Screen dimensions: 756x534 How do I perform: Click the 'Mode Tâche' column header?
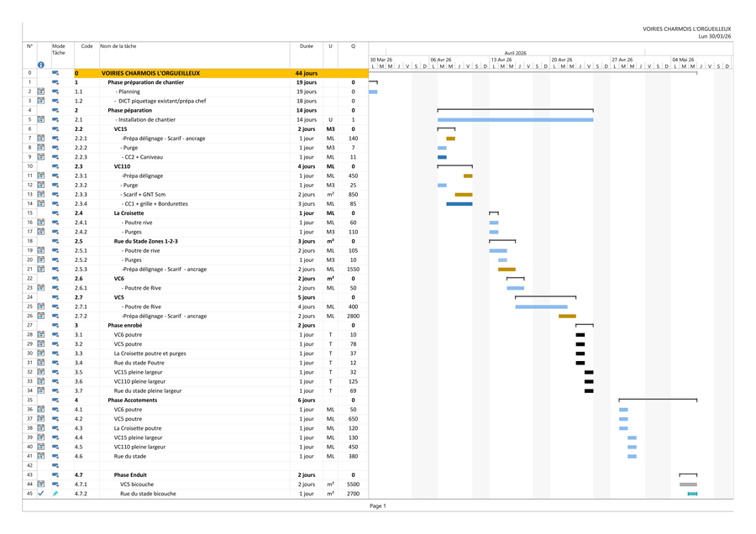point(59,50)
